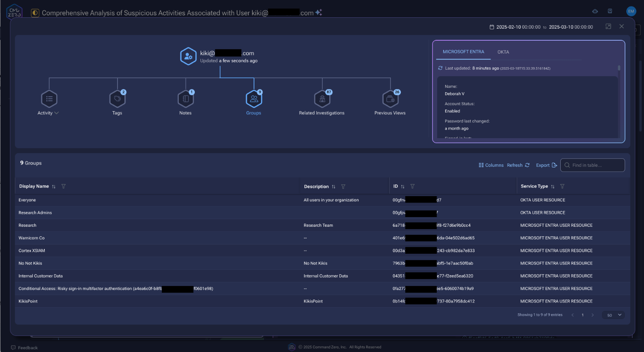Sort by Description column
This screenshot has width=644, height=352.
click(x=333, y=186)
